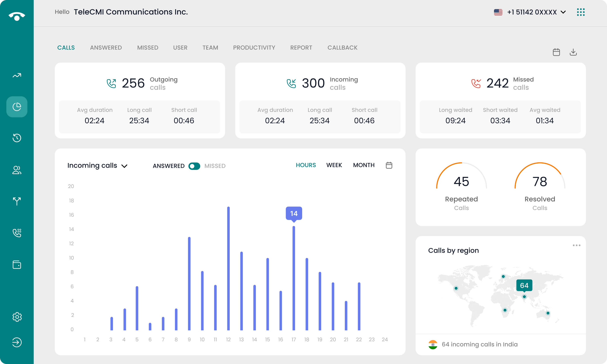Click the Long waited 09:24 value
607x364 pixels.
point(455,120)
